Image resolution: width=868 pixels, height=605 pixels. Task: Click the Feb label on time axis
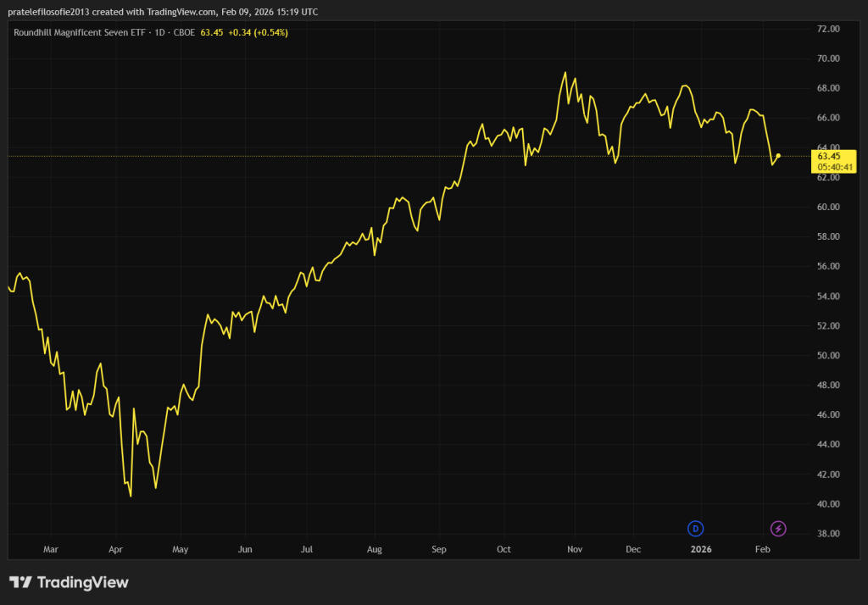tap(762, 549)
